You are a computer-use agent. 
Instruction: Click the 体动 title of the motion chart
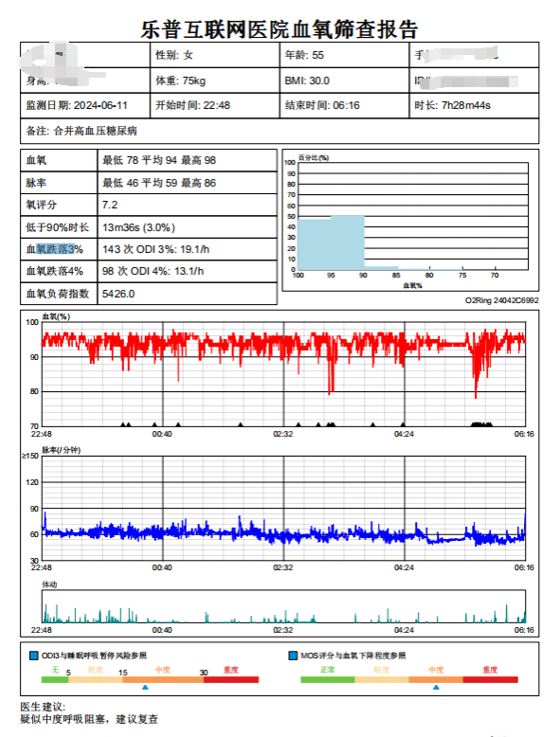[x=49, y=584]
